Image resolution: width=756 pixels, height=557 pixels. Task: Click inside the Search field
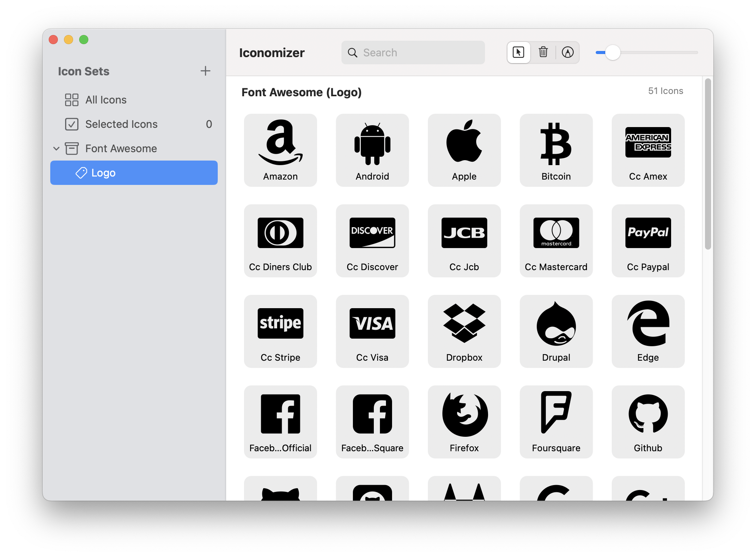[x=413, y=53]
